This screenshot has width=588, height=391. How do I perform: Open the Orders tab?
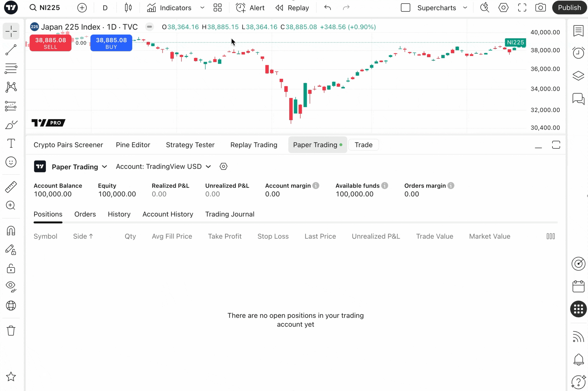coord(85,214)
